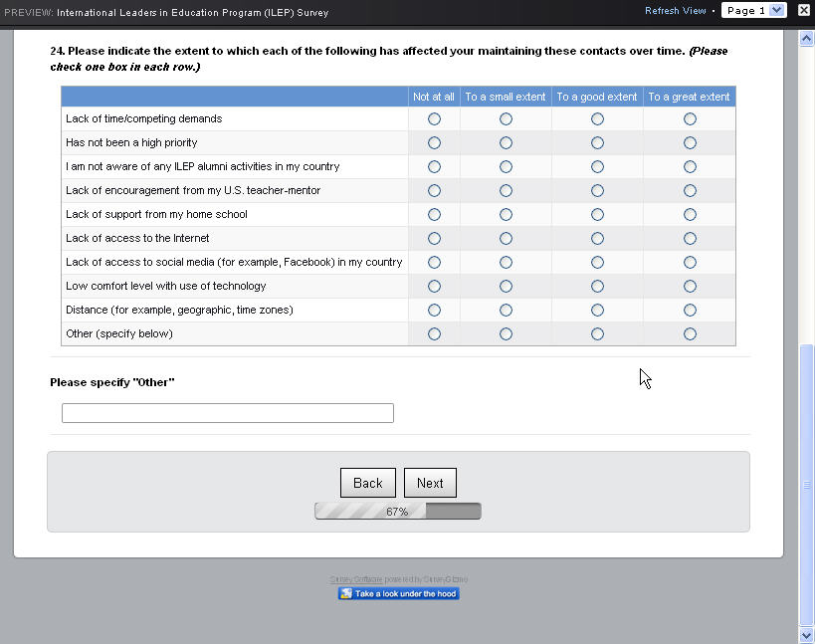Screen dimensions: 815x644
Task: Click the Refresh View link
Action: (675, 11)
